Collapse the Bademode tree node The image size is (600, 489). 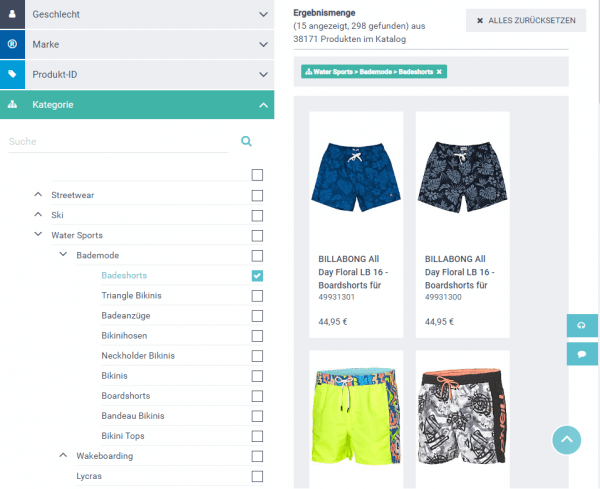pyautogui.click(x=63, y=254)
